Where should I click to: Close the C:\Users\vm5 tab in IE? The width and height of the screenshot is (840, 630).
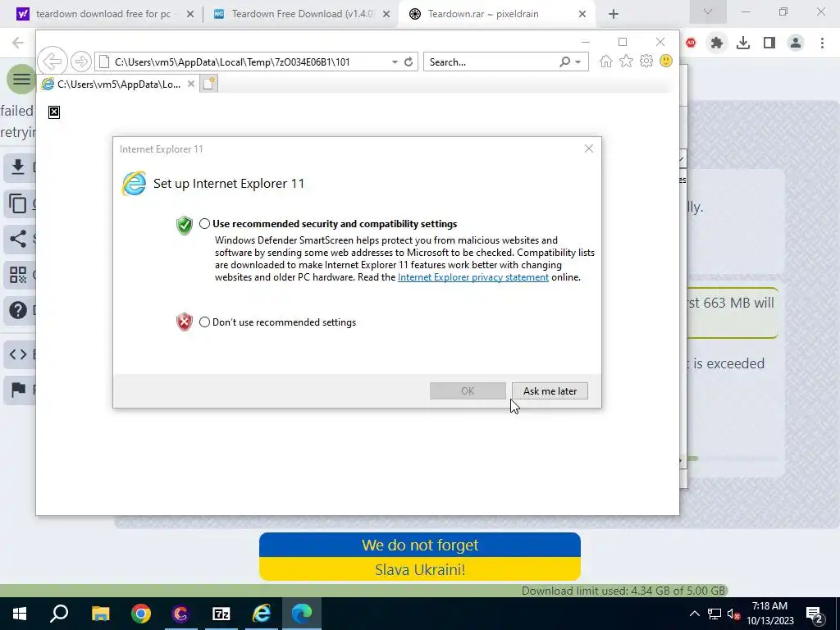pos(190,84)
